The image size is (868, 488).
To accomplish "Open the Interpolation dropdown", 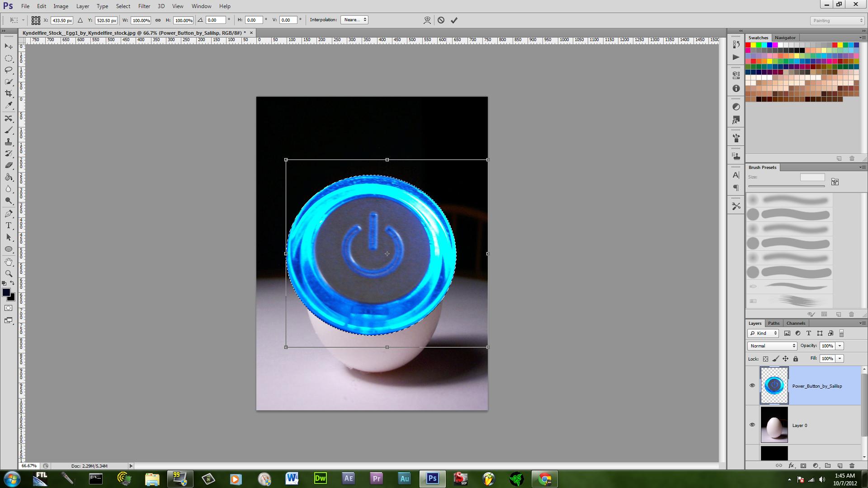I will 354,20.
